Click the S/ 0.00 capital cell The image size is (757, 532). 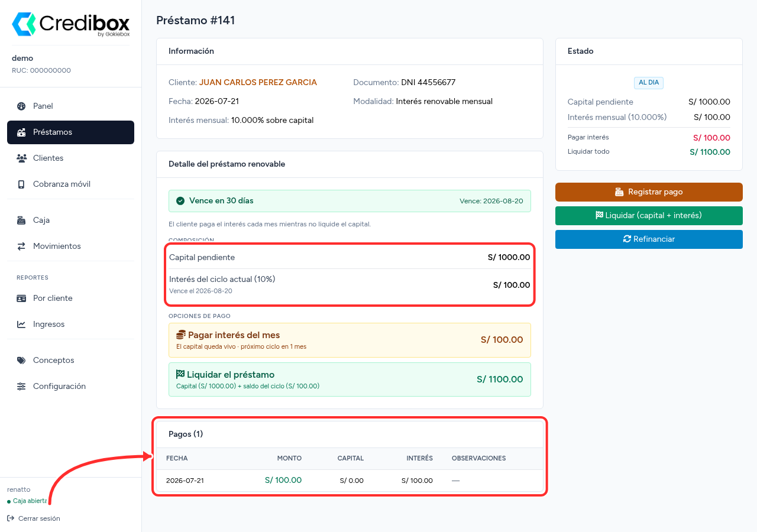coord(352,481)
